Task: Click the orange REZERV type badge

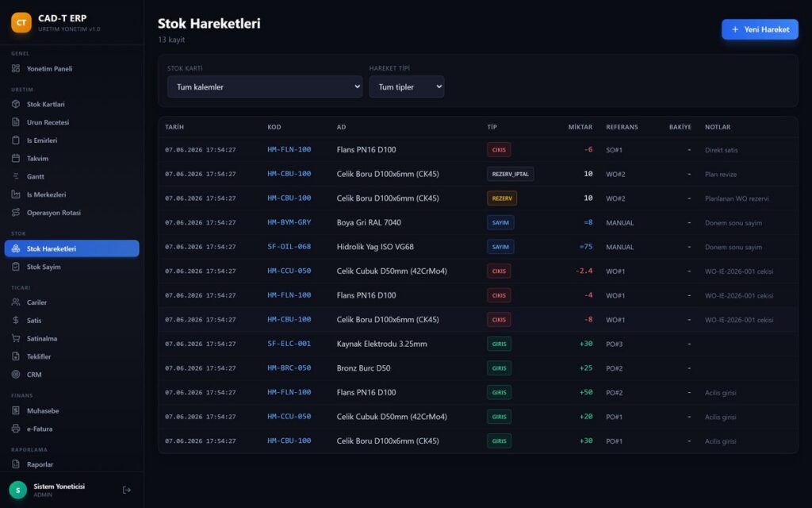Action: pos(502,198)
